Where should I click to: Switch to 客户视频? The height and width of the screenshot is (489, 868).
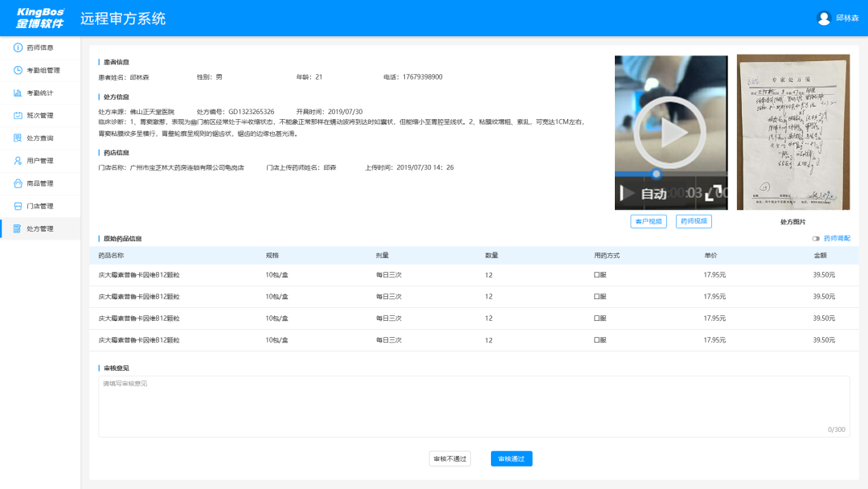(649, 221)
